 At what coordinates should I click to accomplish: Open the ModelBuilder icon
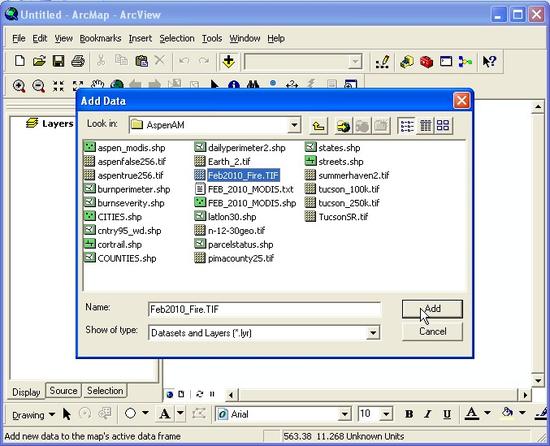pos(465,62)
